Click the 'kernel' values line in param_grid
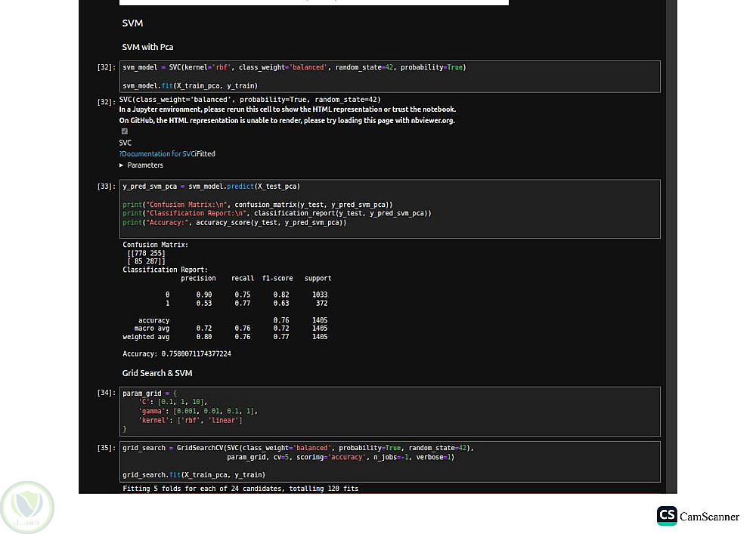Screen dimensions: 756x534 [x=191, y=421]
